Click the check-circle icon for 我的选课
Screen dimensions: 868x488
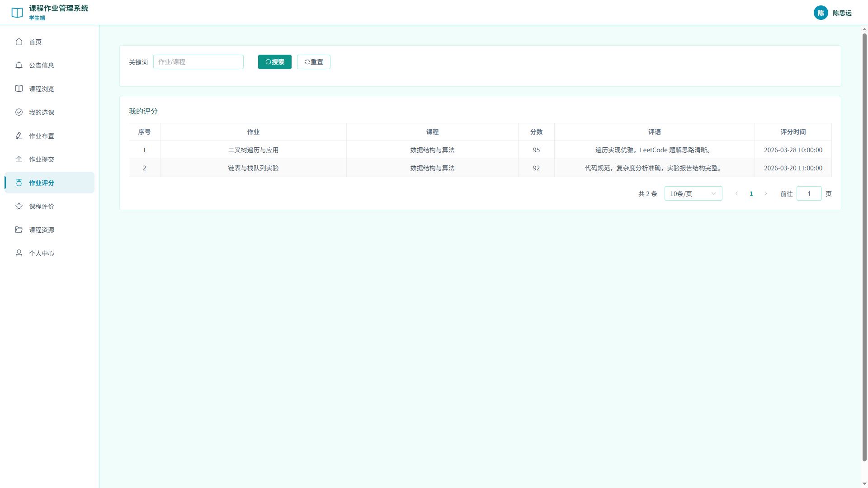[x=19, y=112]
